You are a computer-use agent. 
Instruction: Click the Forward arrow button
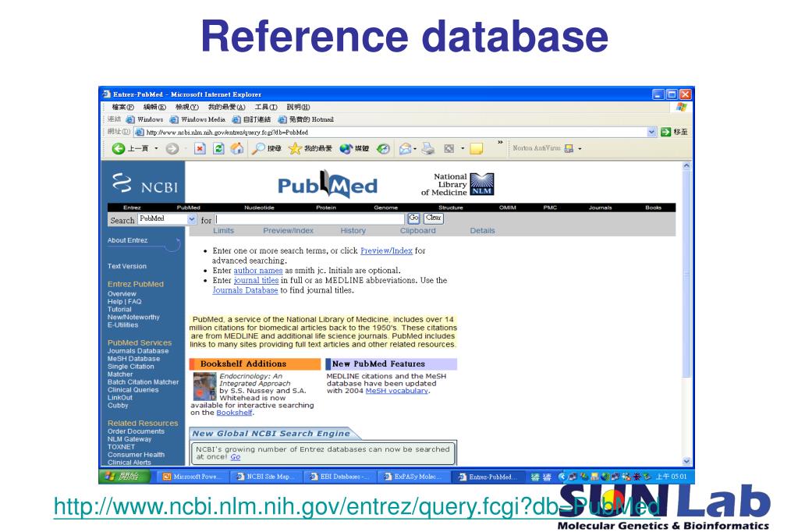click(x=172, y=148)
